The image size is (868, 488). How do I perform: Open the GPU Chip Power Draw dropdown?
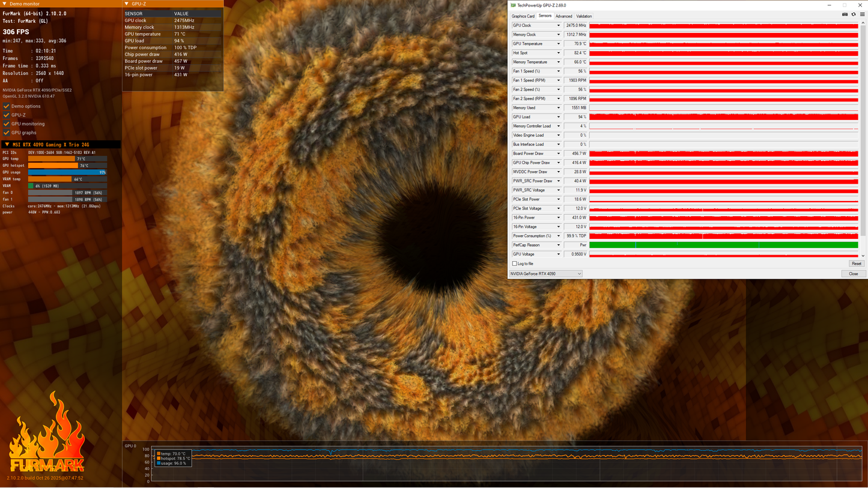pyautogui.click(x=559, y=163)
